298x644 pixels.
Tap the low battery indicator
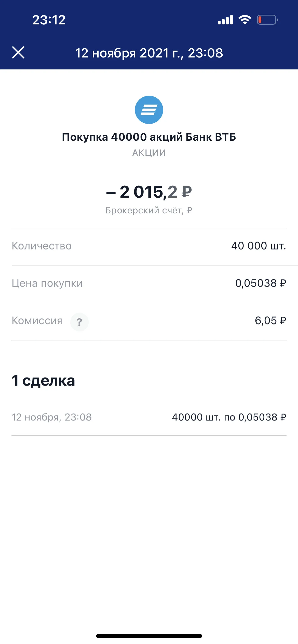(267, 20)
